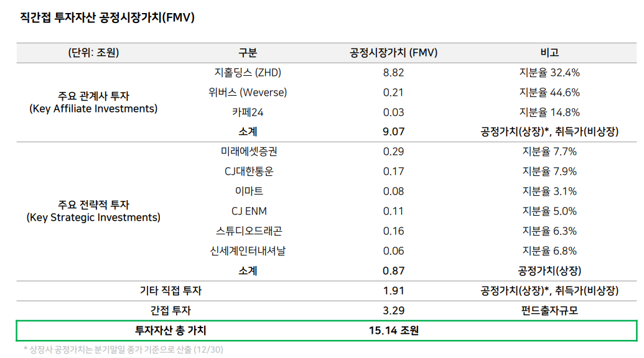Click the note '지분율 44.6%'
This screenshot has width=644, height=358.
pos(549,92)
